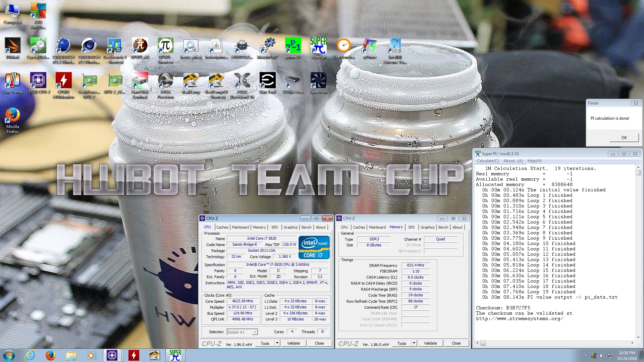The height and width of the screenshot is (362, 644).
Task: Click Validate in left CPU-Z window
Action: coord(293,343)
